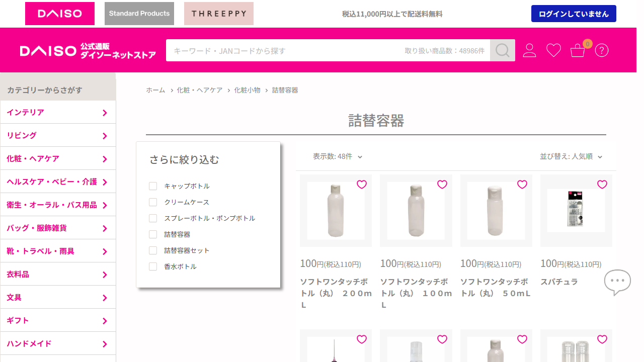Expand the リビング category
644x362 pixels.
58,135
